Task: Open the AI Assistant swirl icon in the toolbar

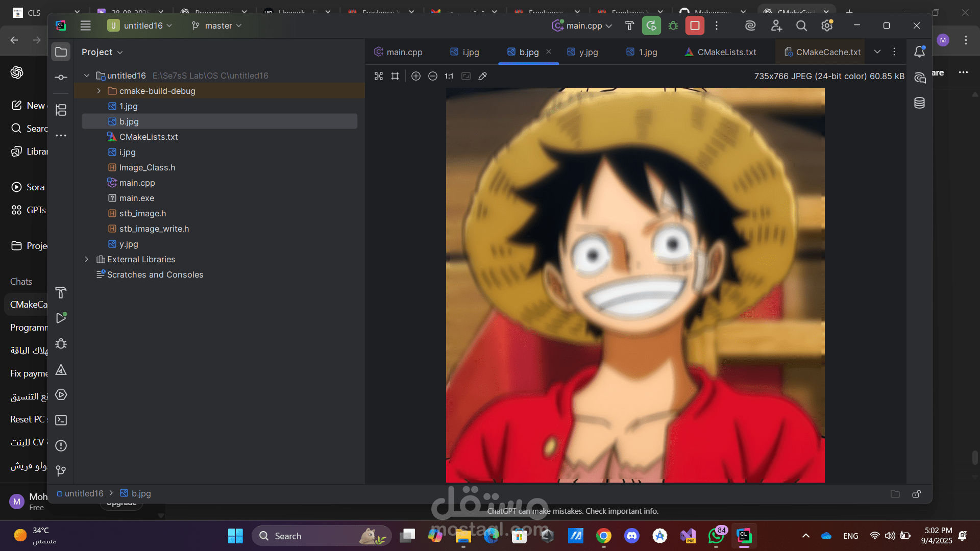Action: (x=750, y=26)
